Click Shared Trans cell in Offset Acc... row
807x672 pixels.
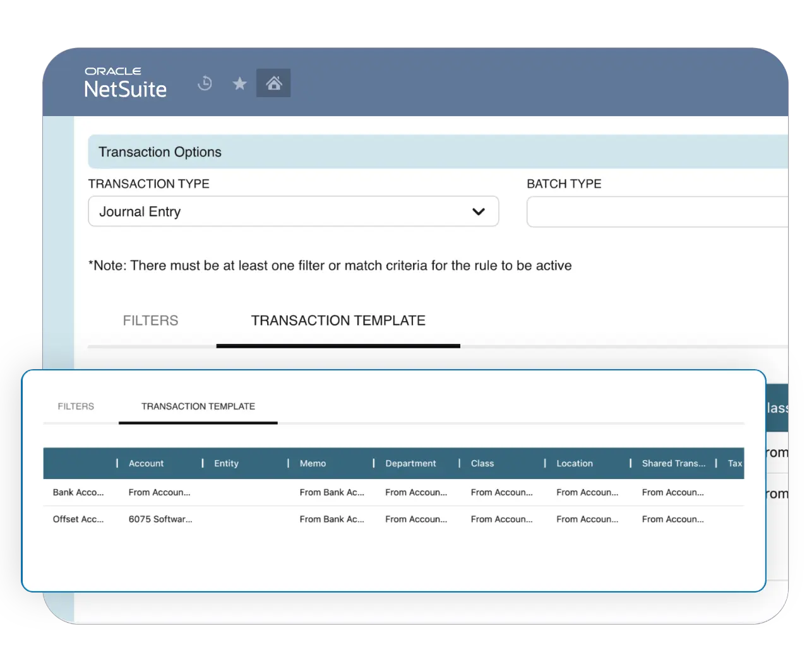(x=672, y=519)
